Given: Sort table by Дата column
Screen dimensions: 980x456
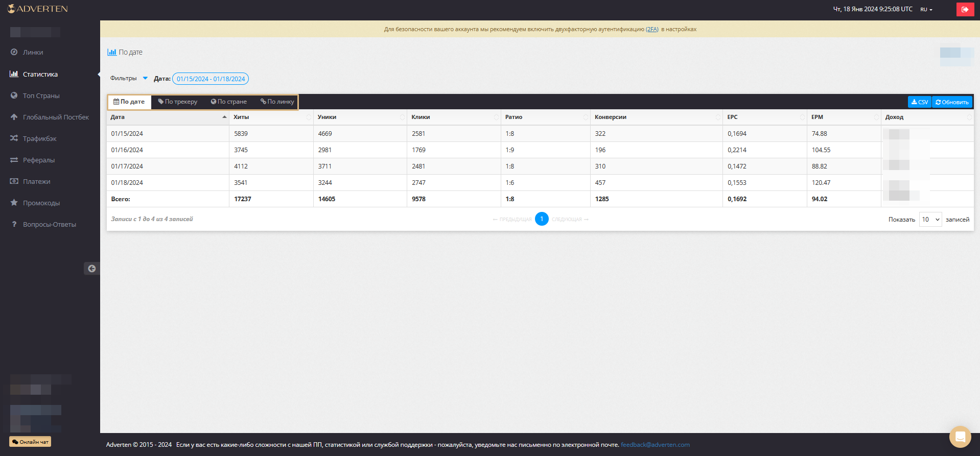Looking at the screenshot, I should (x=168, y=117).
